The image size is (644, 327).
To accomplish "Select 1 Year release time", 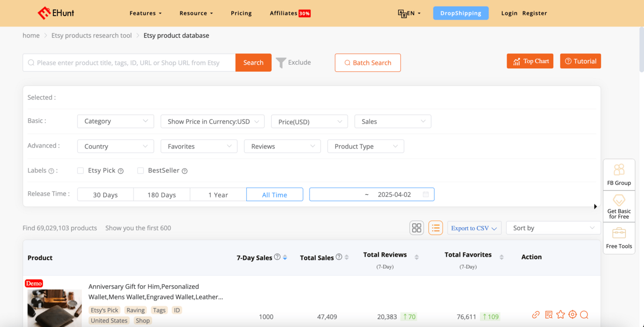I will click(218, 194).
